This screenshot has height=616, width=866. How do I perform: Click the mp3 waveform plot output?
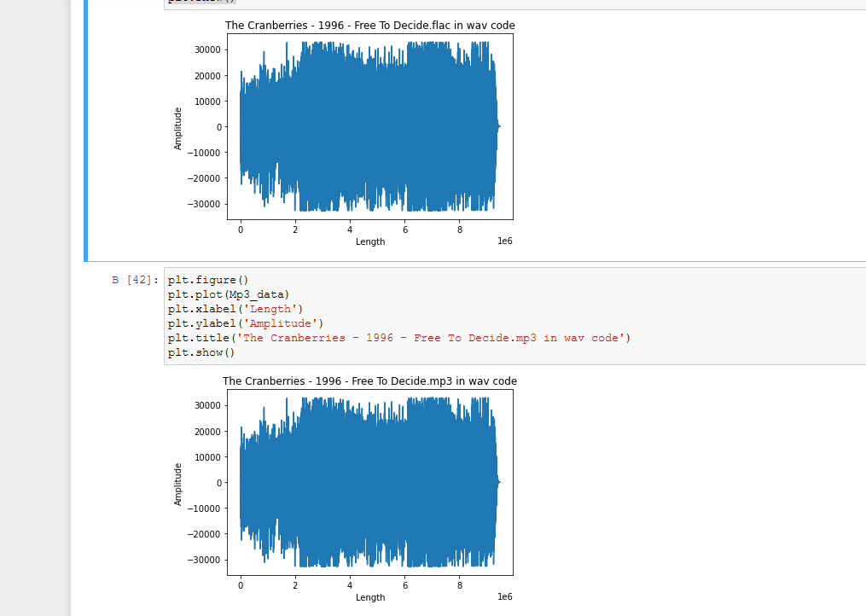coord(370,482)
